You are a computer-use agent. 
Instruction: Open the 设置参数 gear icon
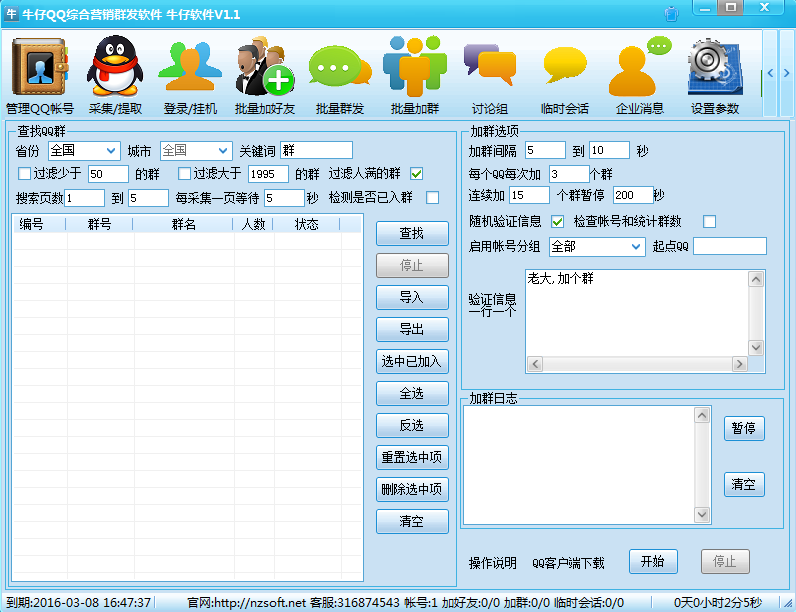tap(715, 66)
